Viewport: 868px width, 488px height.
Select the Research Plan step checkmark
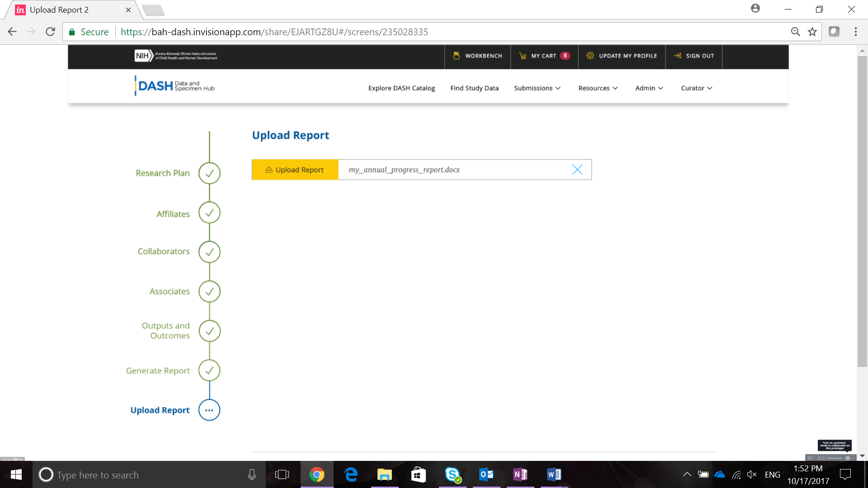coord(209,173)
